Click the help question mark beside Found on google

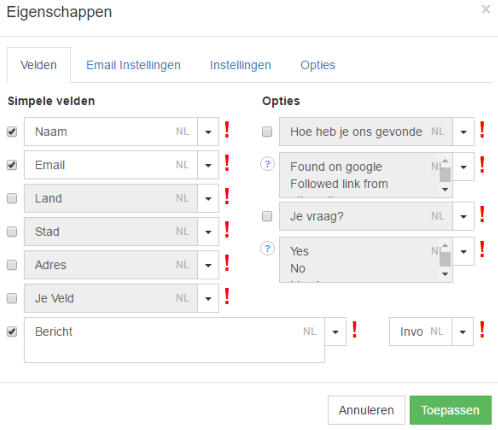(x=267, y=164)
